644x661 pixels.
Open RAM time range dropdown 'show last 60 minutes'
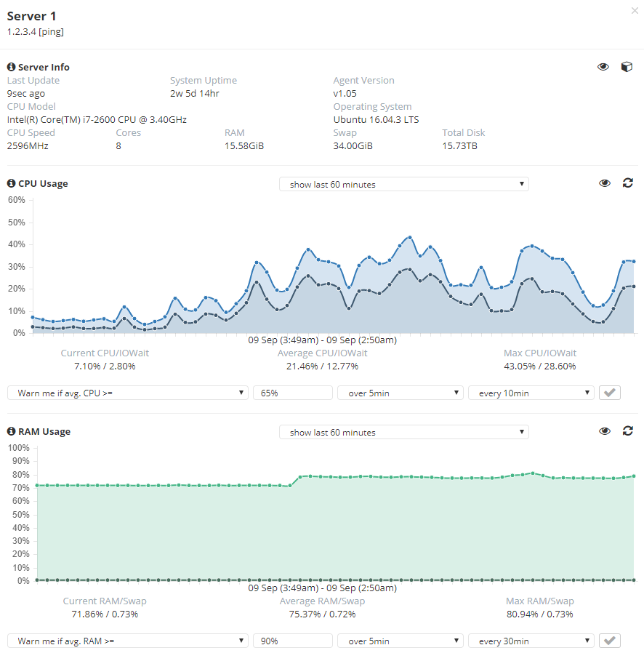point(403,432)
